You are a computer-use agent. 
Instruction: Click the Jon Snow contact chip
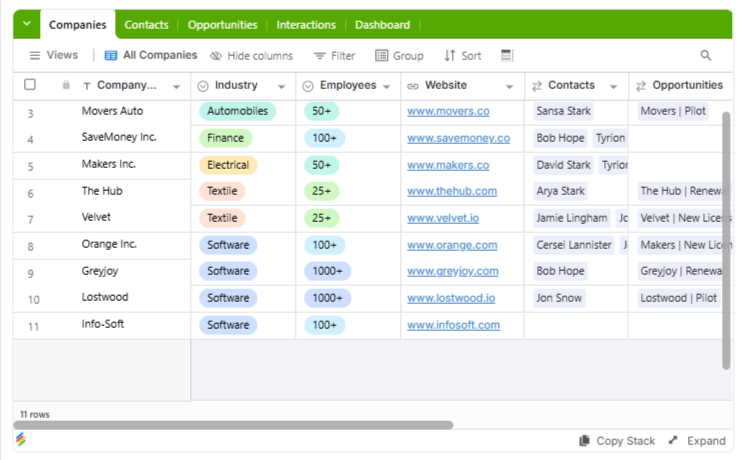(x=559, y=298)
